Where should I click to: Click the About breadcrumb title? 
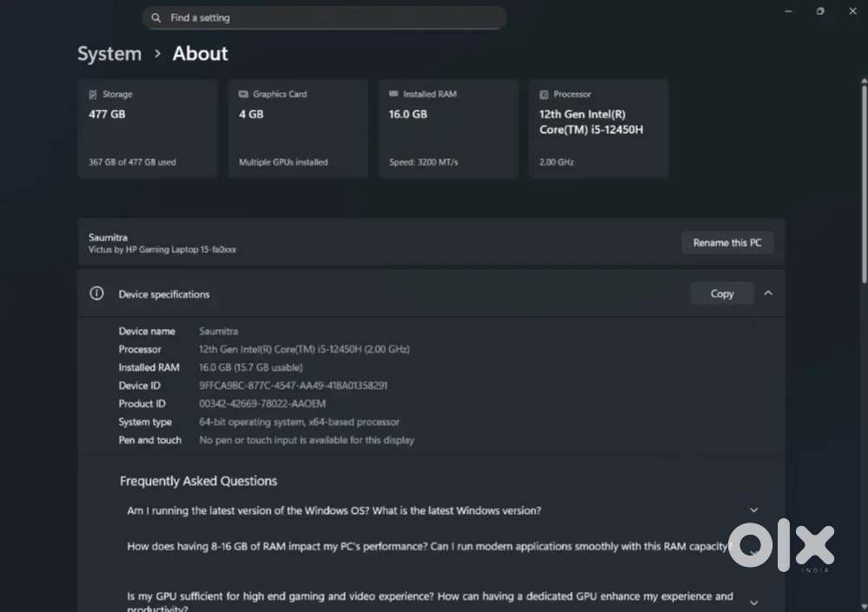click(200, 54)
